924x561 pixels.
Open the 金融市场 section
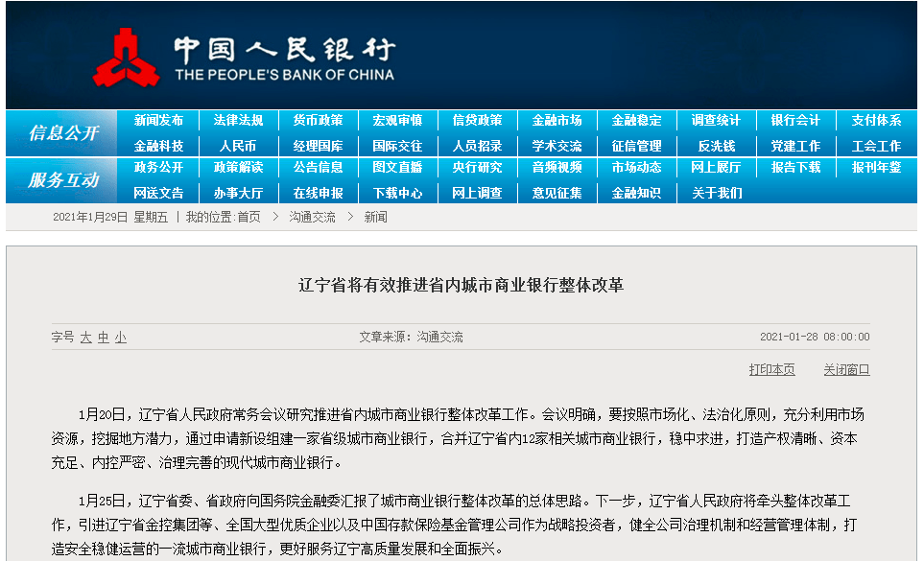555,119
